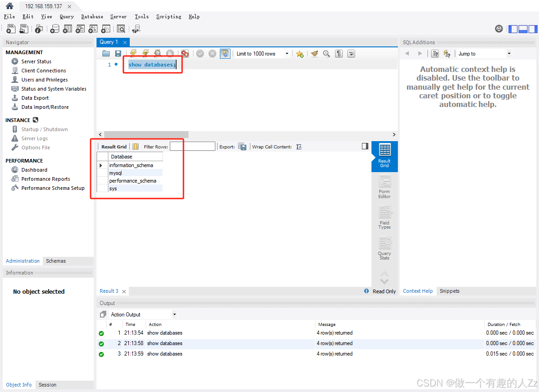Commit transaction check icon
Image resolution: width=539 pixels, height=392 pixels.
pos(200,54)
